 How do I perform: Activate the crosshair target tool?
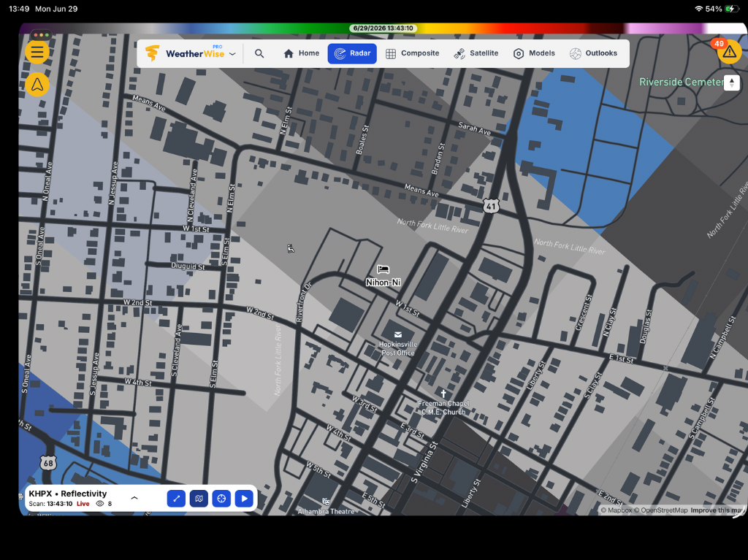(221, 499)
